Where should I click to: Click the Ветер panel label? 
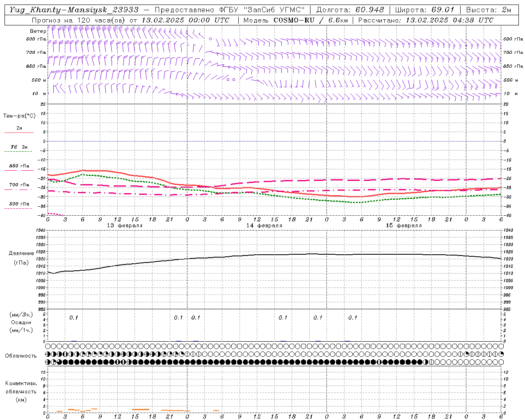(x=38, y=31)
